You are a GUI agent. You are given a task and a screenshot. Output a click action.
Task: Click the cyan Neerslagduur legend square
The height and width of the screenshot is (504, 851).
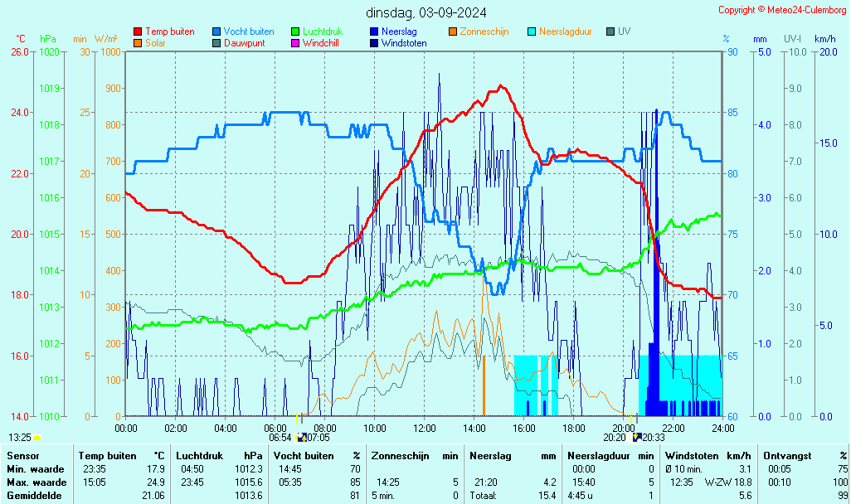pos(532,31)
